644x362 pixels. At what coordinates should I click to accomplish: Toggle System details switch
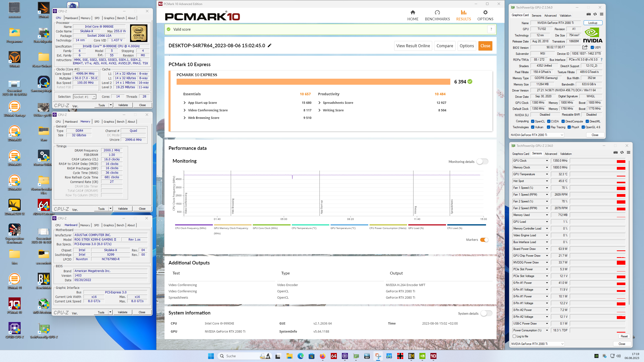click(x=486, y=313)
